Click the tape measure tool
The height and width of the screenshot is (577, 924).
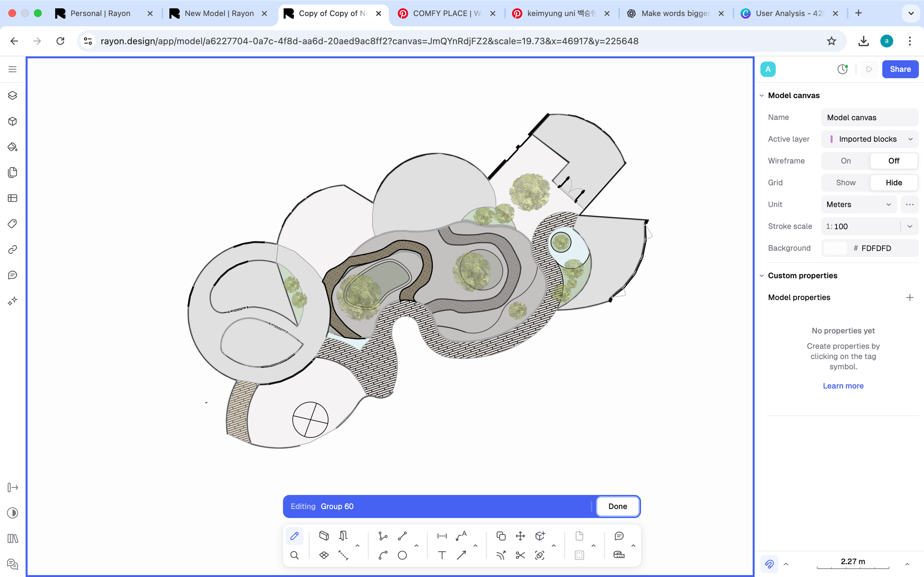619,555
